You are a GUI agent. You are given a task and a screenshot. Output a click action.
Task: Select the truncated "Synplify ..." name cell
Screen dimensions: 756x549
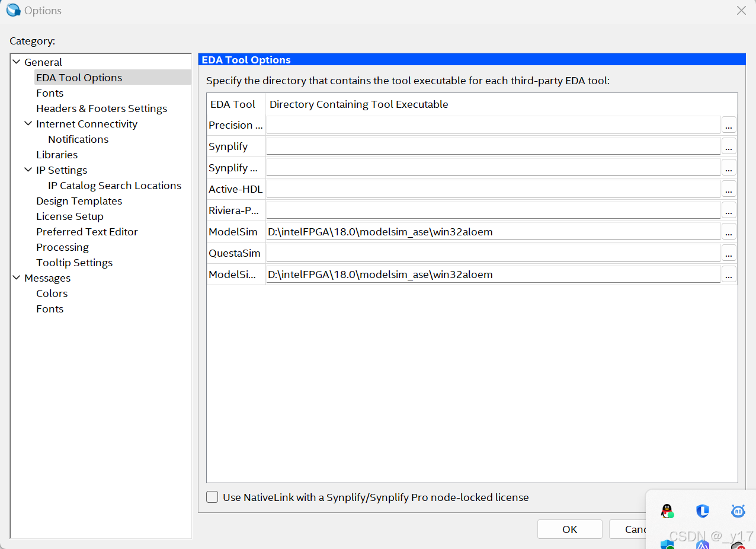236,168
